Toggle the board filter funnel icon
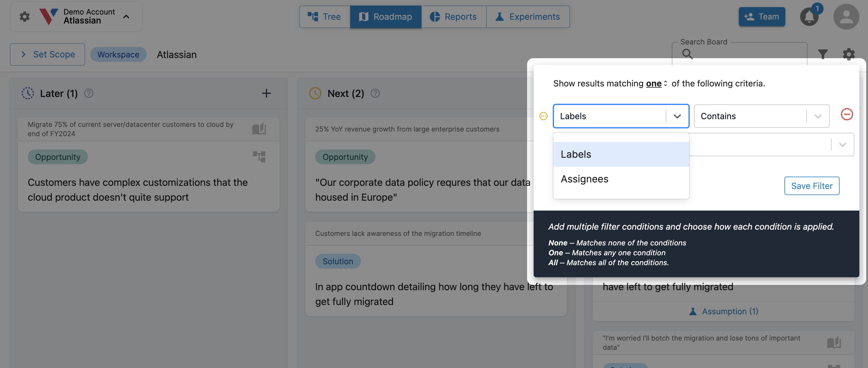The width and height of the screenshot is (868, 368). coord(823,54)
